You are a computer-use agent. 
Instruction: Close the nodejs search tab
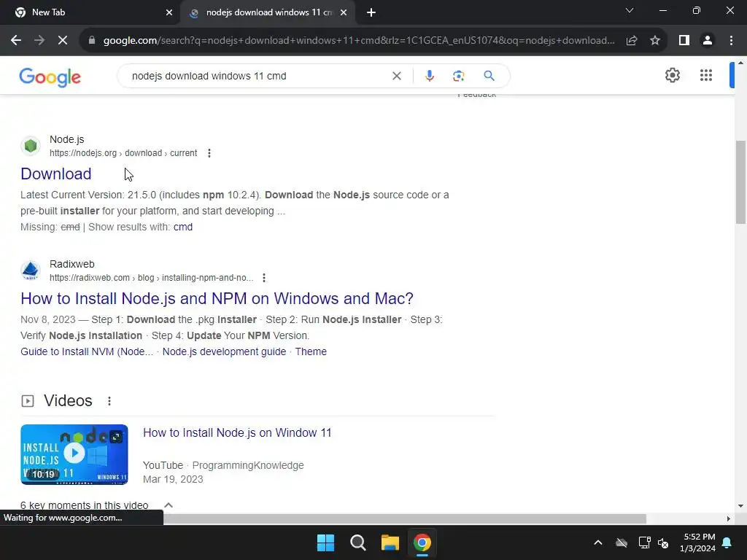(344, 13)
